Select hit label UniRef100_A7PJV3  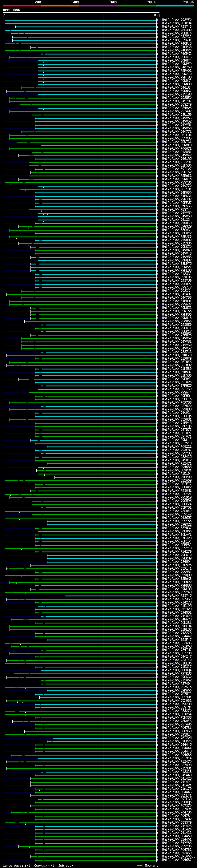tap(177, 538)
